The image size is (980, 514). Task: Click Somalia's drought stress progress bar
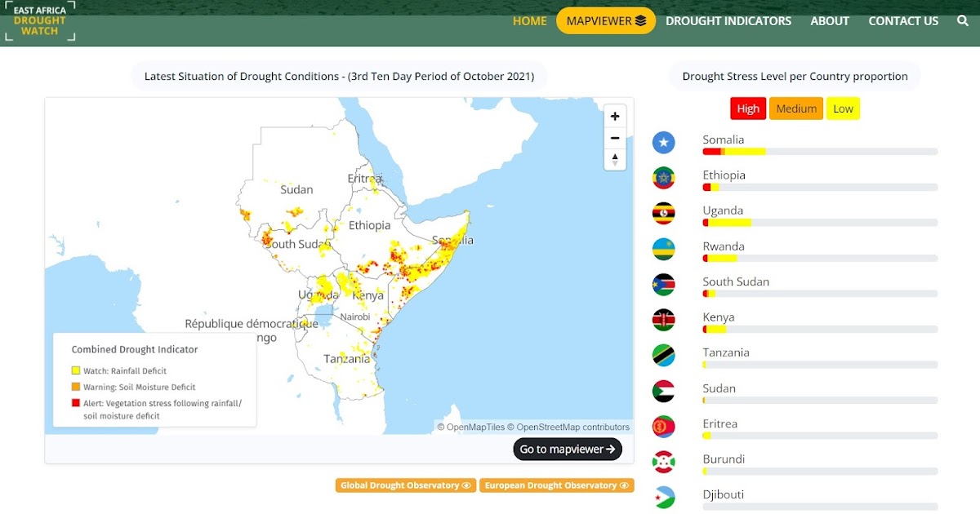817,151
